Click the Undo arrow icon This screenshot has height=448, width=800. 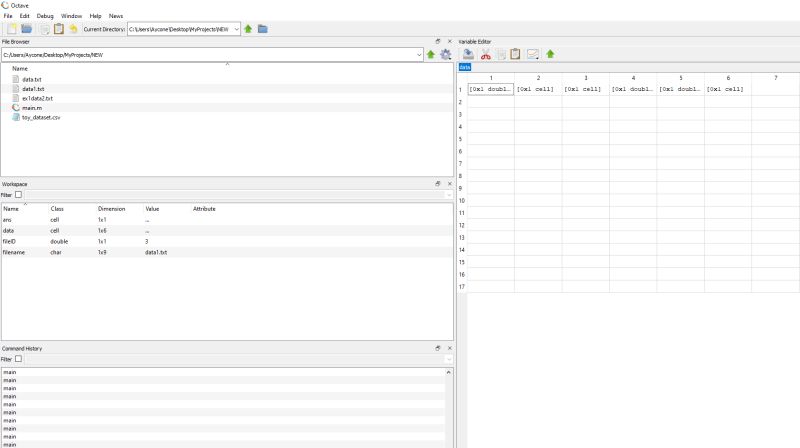pyautogui.click(x=73, y=29)
